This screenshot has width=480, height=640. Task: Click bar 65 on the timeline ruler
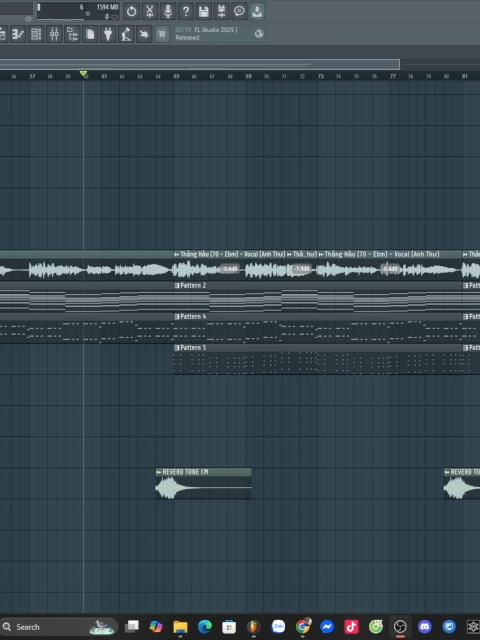[176, 76]
